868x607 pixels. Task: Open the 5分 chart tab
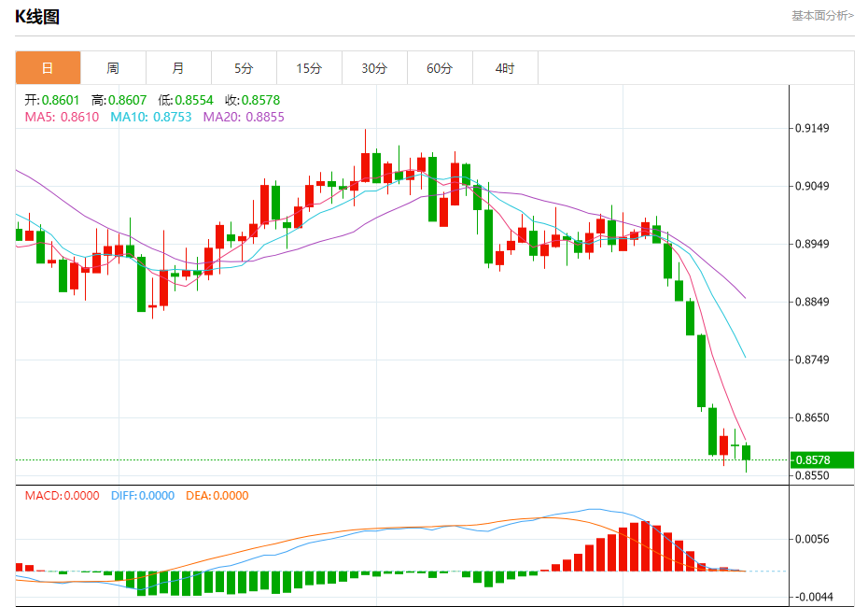tap(245, 68)
